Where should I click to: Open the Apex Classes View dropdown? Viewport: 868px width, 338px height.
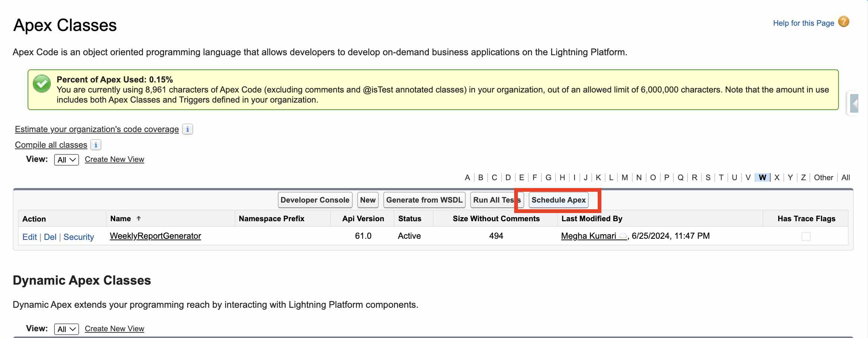tap(66, 160)
